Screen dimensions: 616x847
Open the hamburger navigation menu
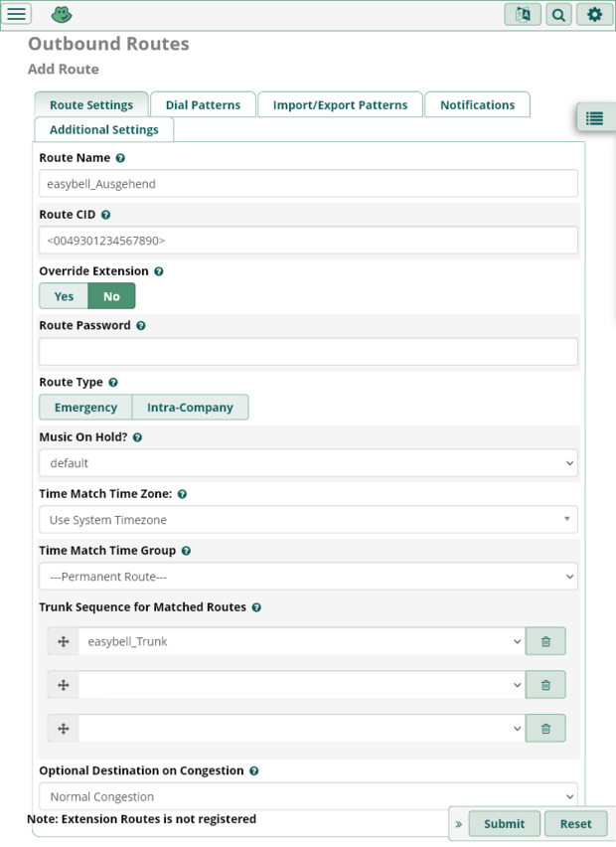pyautogui.click(x=17, y=14)
